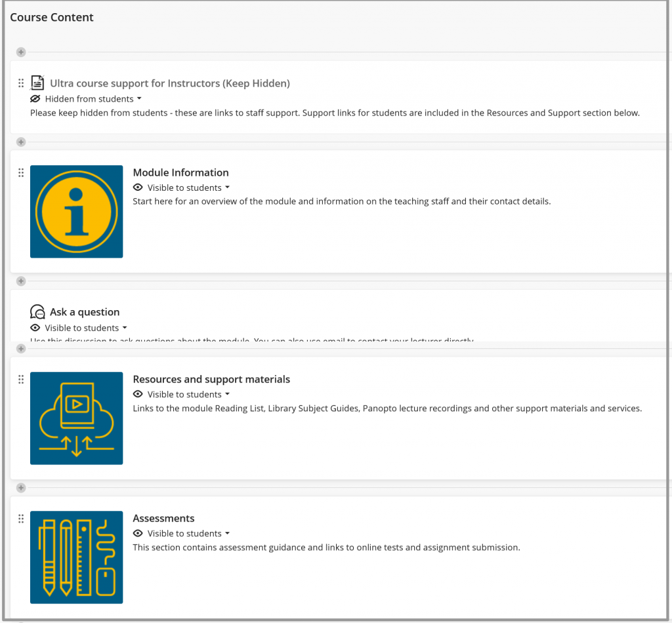Open the Module Information info thumbnail icon
This screenshot has height=623, width=672.
(x=76, y=211)
